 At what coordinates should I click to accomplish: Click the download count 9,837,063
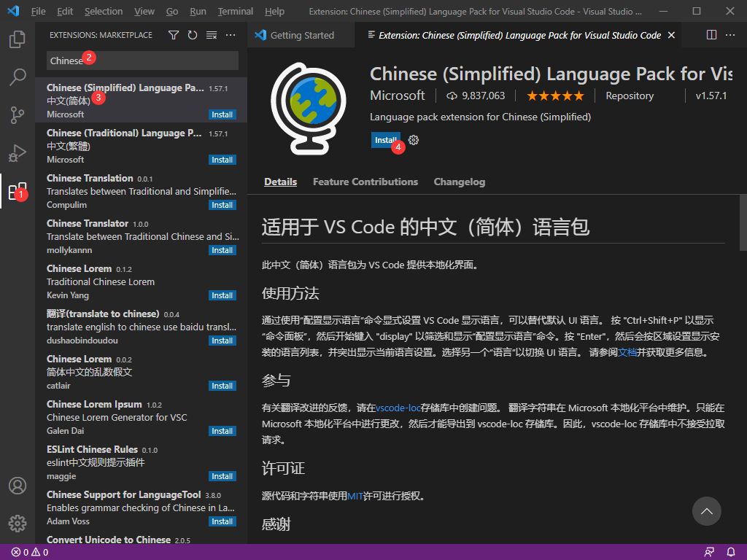point(476,96)
